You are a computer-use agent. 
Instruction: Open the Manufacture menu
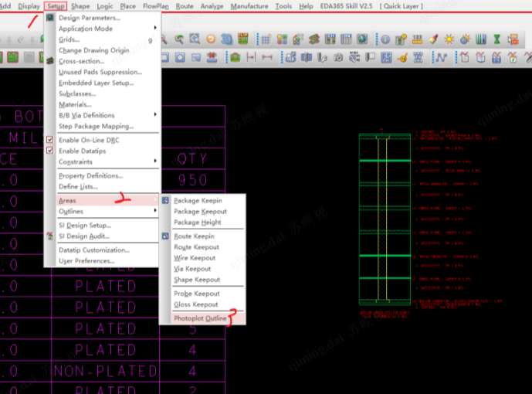[249, 6]
